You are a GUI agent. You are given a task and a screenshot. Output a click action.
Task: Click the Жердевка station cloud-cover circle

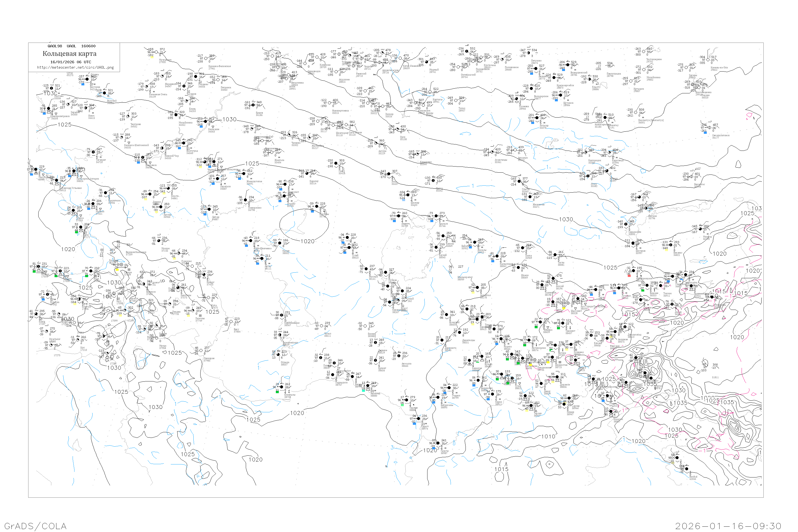point(162,76)
